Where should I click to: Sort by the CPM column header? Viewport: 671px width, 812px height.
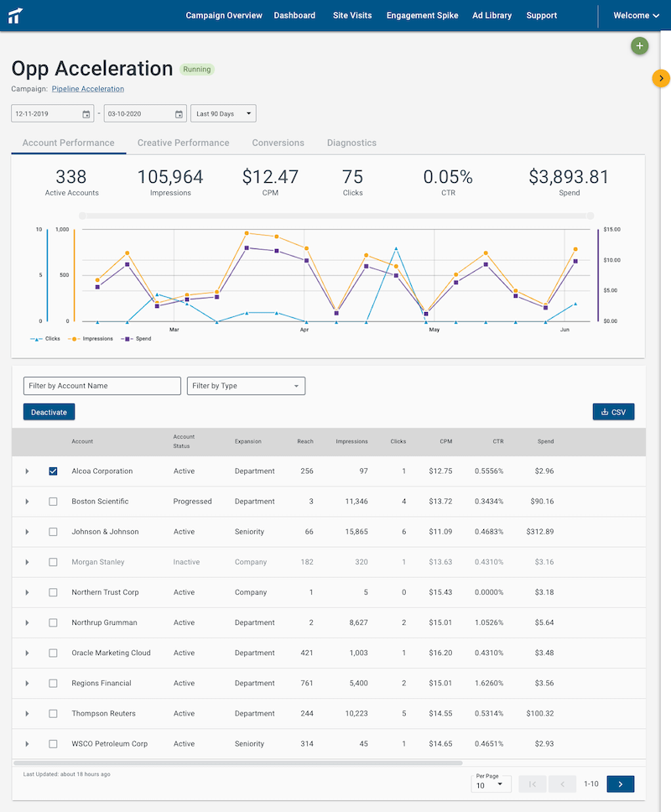pyautogui.click(x=445, y=442)
